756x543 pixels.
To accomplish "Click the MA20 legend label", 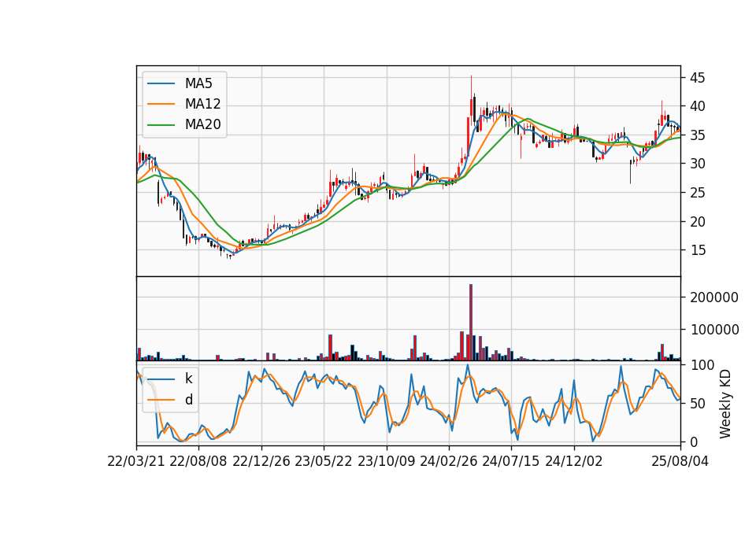I will point(202,125).
